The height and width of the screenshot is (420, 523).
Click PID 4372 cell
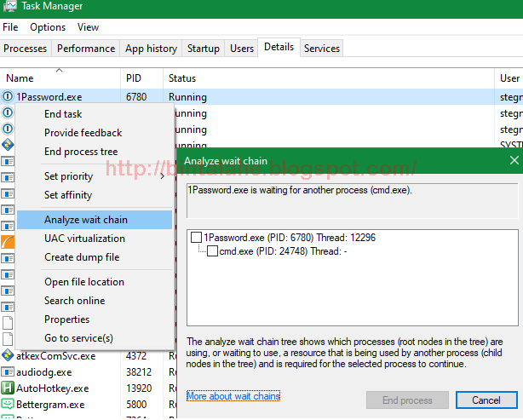coord(136,356)
